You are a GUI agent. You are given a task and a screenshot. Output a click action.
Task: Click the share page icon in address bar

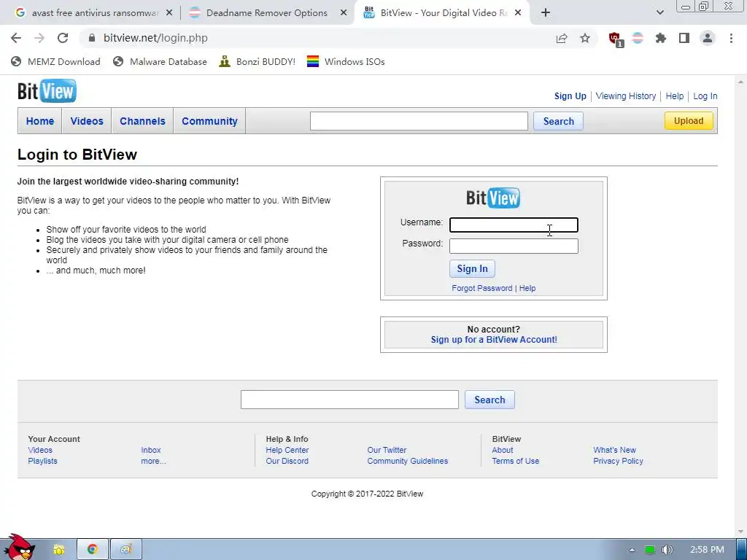(562, 38)
